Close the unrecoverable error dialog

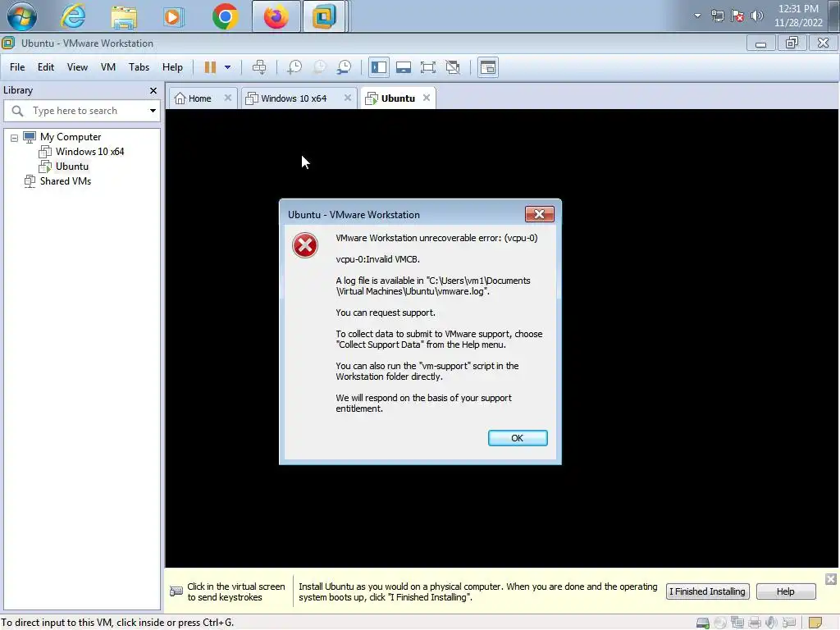click(540, 214)
